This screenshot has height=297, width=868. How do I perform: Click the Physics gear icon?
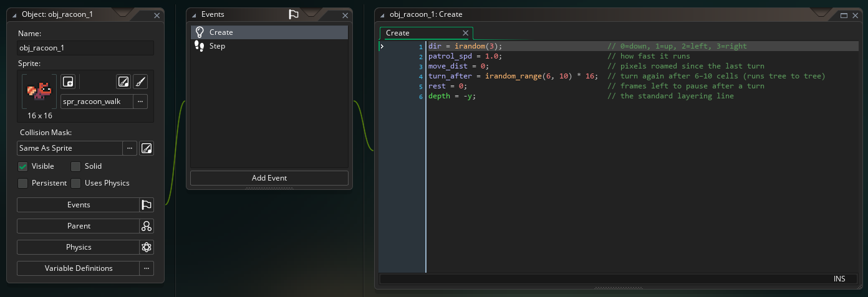(147, 247)
